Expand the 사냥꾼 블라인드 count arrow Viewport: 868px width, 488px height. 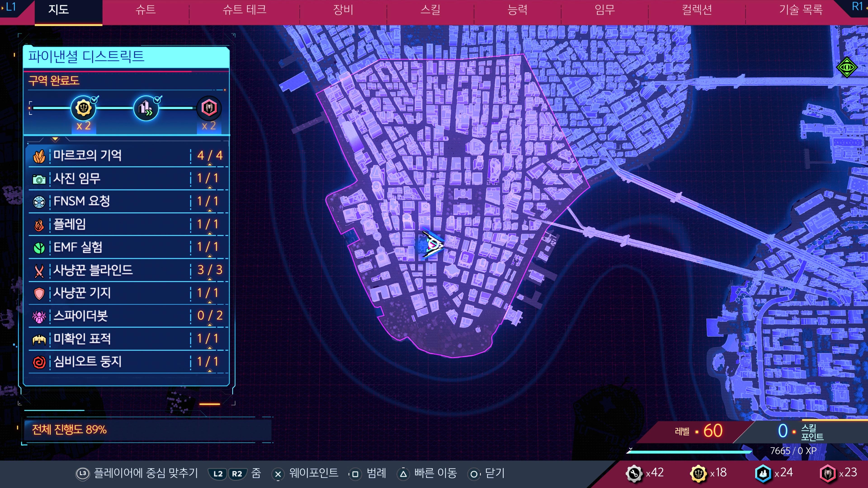click(x=210, y=279)
